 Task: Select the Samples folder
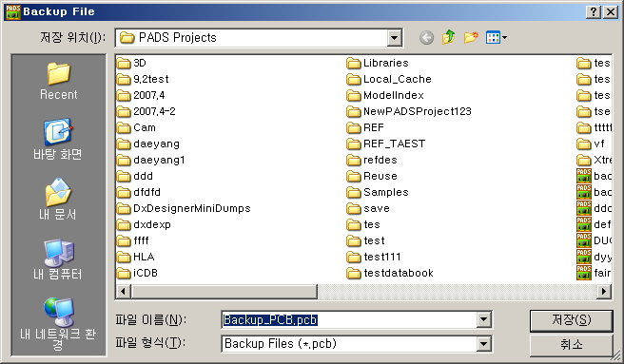(x=378, y=192)
